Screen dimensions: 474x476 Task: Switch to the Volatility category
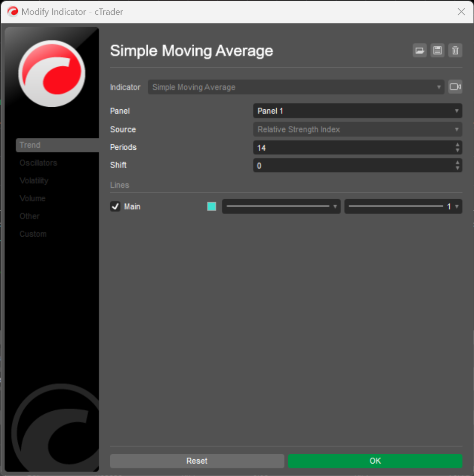click(34, 181)
